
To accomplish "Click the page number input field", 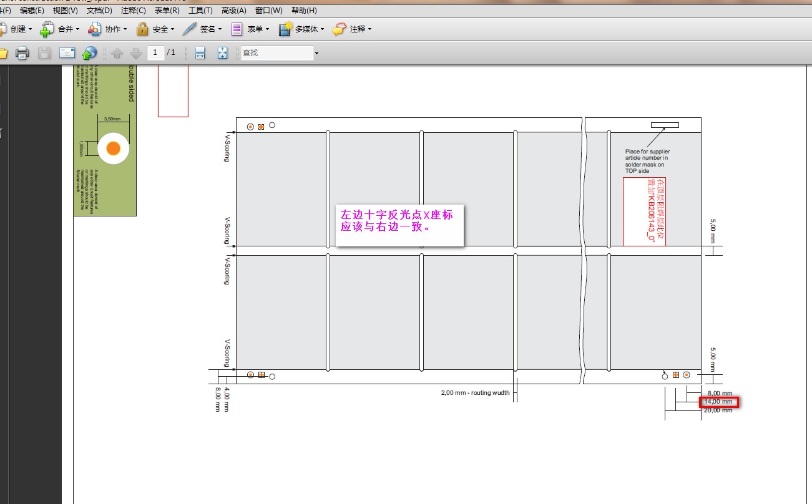I will [155, 53].
